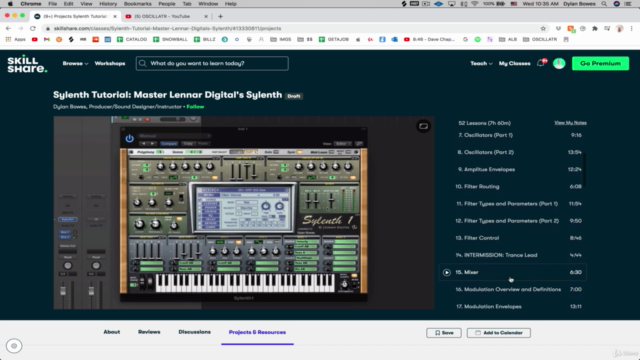Expand the Teach dropdown
Viewport: 640px width, 360px height.
481,64
